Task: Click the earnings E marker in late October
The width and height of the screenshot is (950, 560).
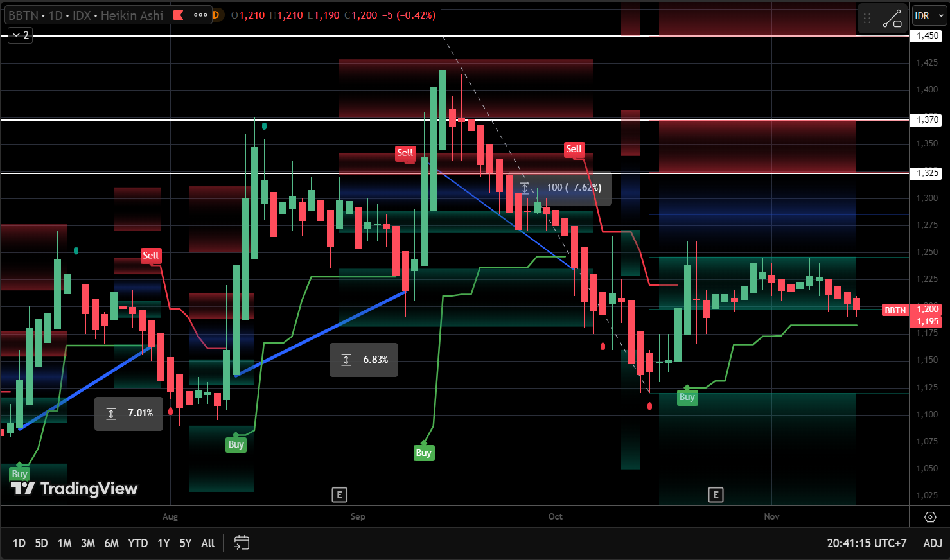Action: tap(716, 494)
